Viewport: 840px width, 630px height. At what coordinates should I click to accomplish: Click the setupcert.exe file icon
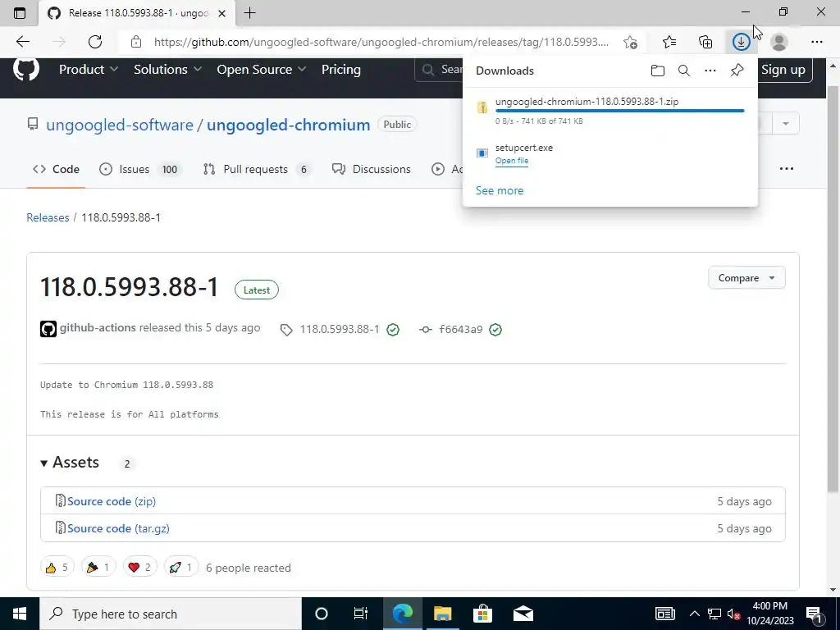point(482,153)
